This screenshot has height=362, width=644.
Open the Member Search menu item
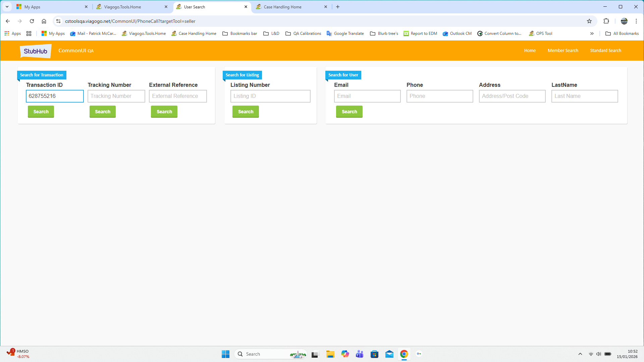tap(563, 51)
